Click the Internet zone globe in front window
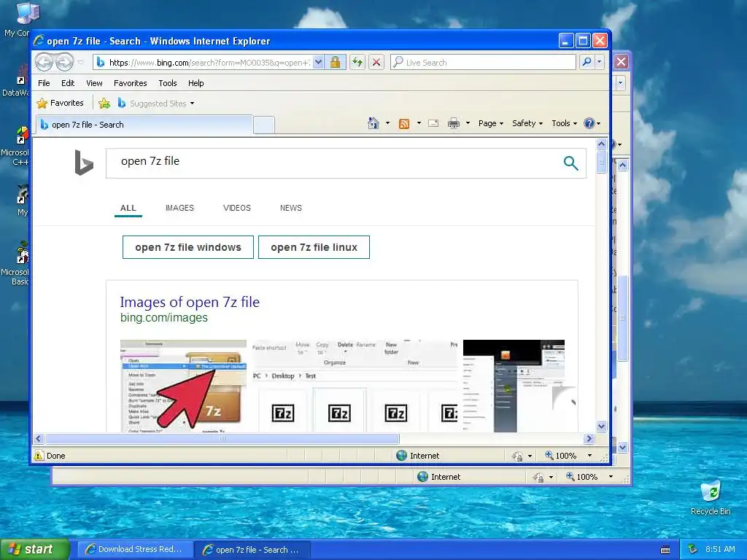Viewport: 747px width, 560px height. [x=402, y=456]
